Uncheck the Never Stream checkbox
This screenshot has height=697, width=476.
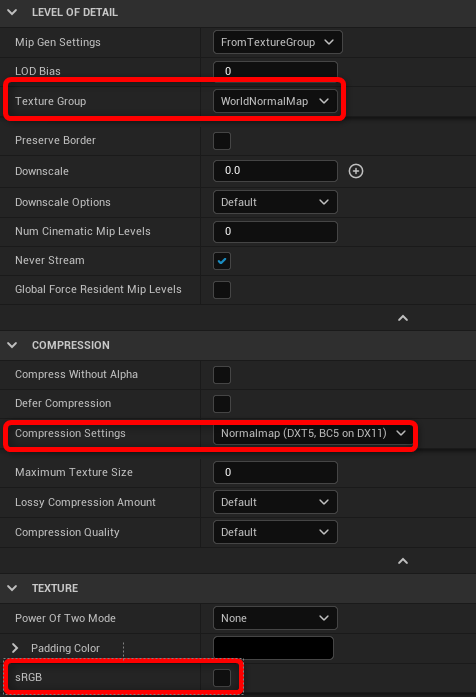(222, 261)
